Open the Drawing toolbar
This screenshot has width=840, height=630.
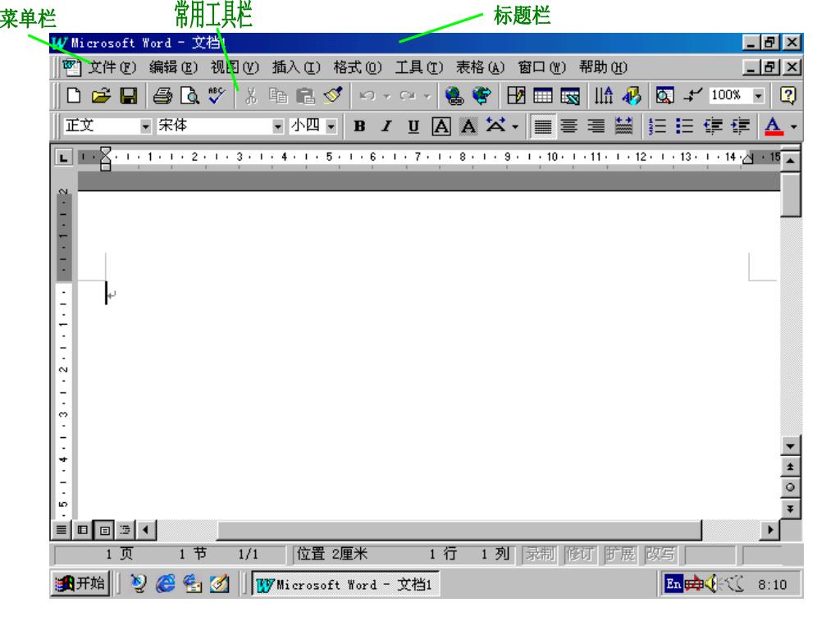pyautogui.click(x=631, y=96)
